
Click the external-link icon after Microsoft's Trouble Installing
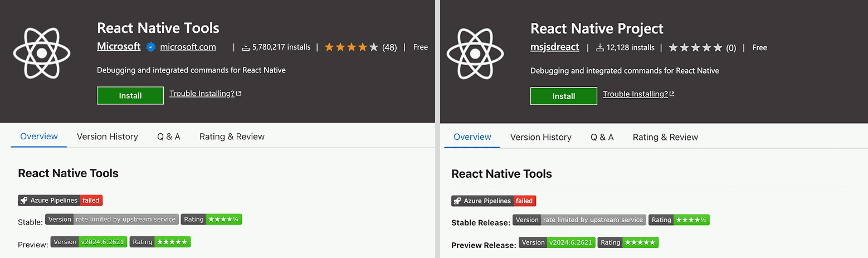pyautogui.click(x=238, y=94)
